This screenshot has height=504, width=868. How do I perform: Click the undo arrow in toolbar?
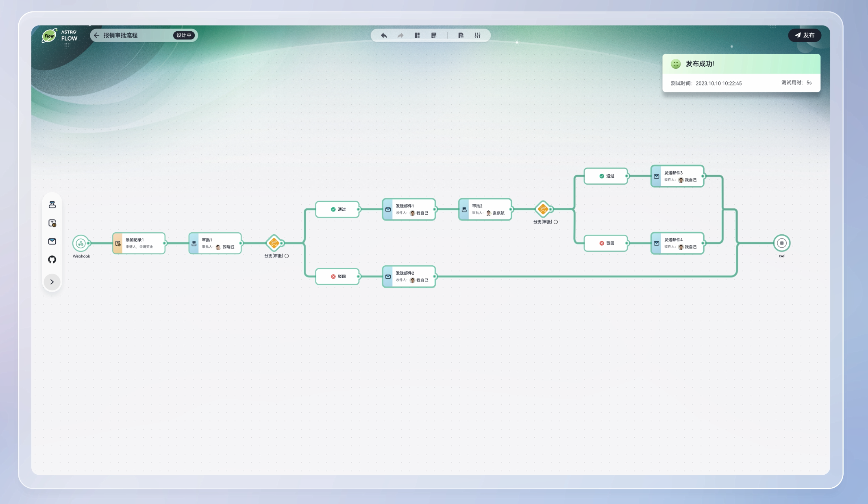point(384,35)
